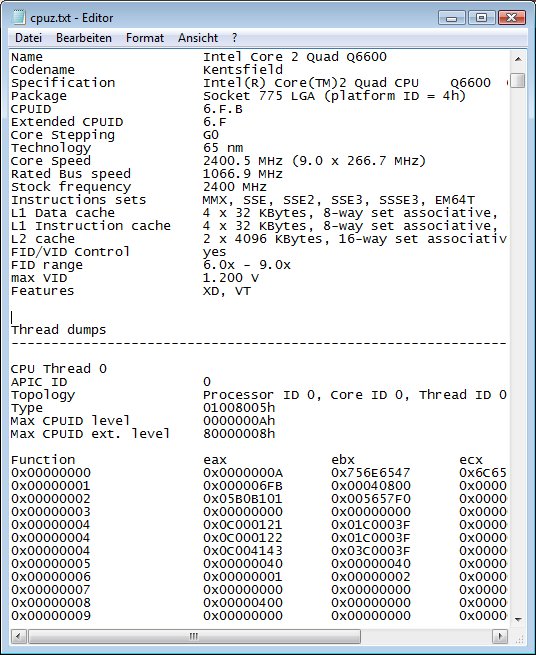
Task: Click the 'APIC ID' label
Action: 39,382
